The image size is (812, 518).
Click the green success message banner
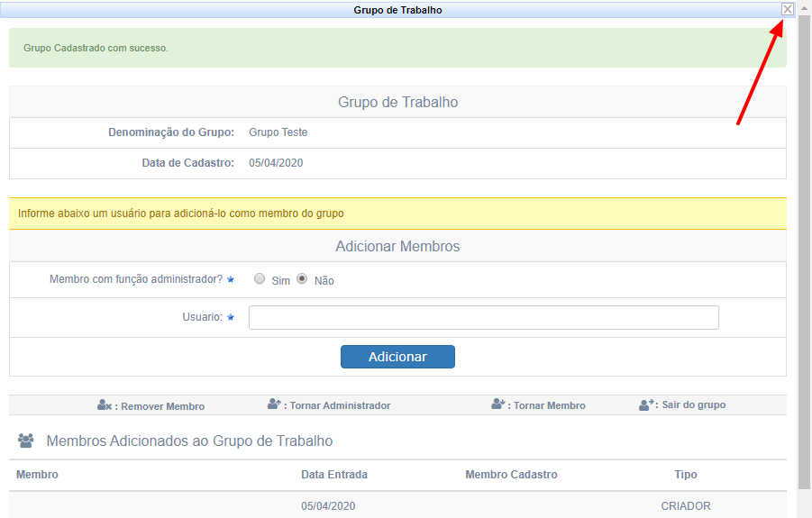coord(397,48)
